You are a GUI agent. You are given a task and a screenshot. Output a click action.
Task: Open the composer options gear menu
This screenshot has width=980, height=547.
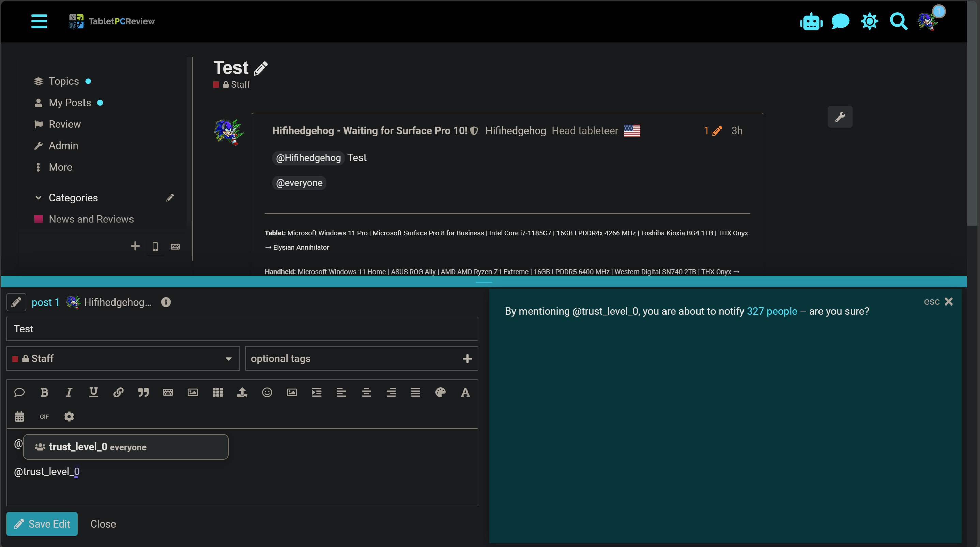tap(69, 417)
